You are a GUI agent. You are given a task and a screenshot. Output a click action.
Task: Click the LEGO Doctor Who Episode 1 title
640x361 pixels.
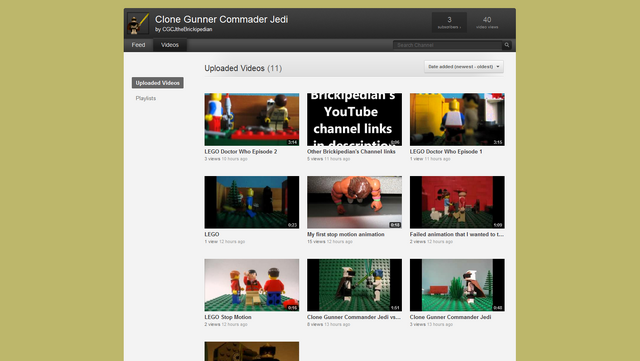pyautogui.click(x=446, y=152)
